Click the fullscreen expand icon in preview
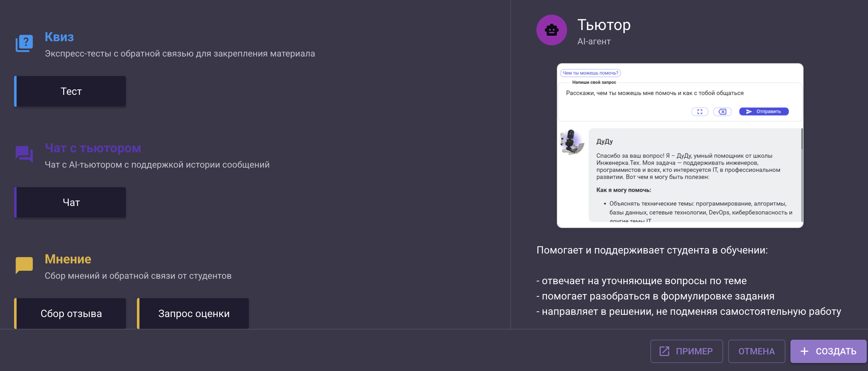Screen dimensions: 868x371 (x=700, y=112)
